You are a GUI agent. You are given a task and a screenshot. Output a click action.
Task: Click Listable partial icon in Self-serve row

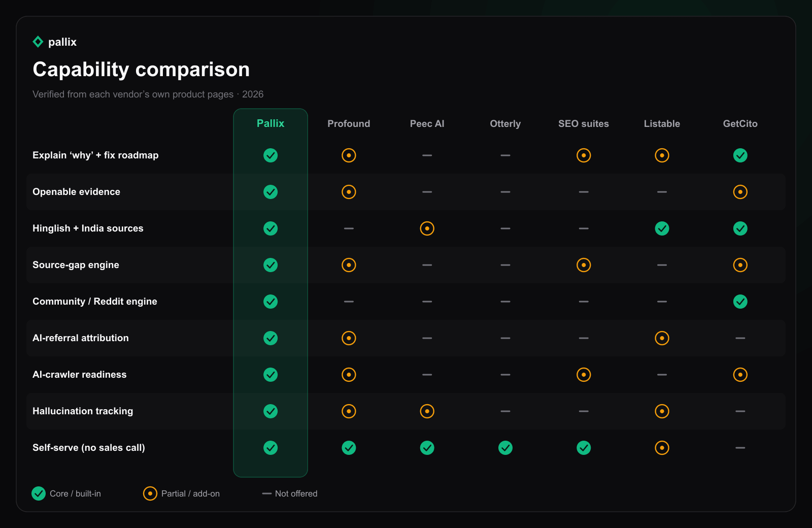click(x=662, y=448)
